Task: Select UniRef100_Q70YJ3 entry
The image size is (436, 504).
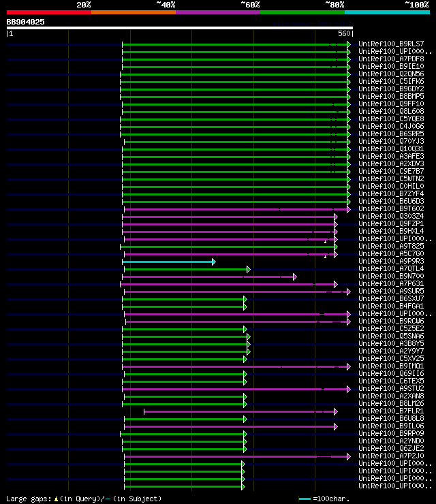Action: point(391,141)
